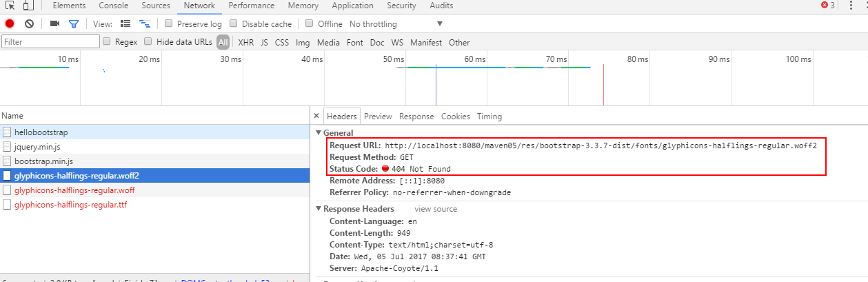Toggle the device toolbar icon
The height and width of the screenshot is (282, 868).
pyautogui.click(x=28, y=6)
